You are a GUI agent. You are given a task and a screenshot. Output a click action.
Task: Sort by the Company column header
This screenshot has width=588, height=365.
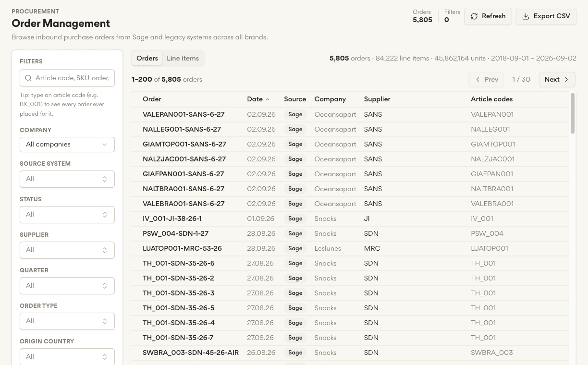[330, 99]
